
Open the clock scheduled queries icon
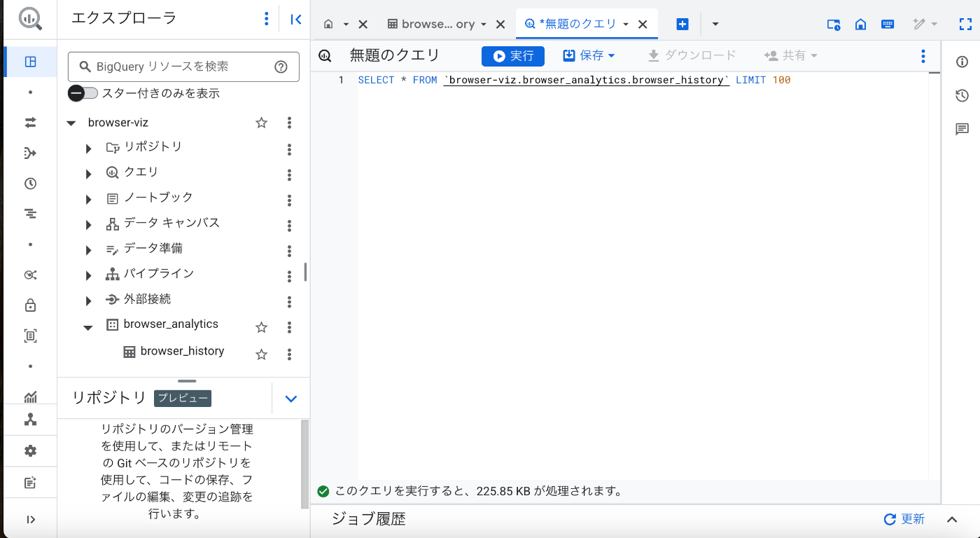30,184
